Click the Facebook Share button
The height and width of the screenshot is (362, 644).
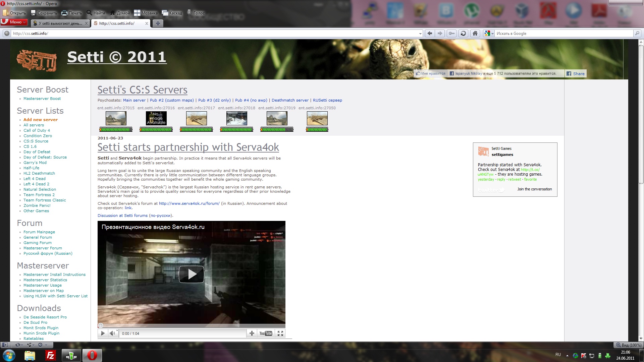coord(576,74)
